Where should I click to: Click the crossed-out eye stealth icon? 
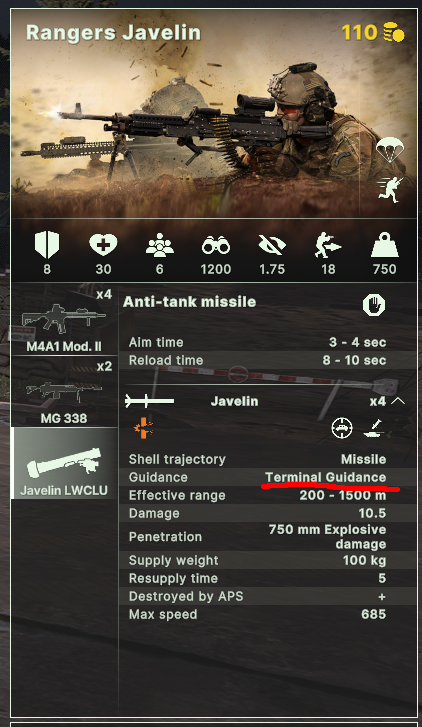[272, 244]
